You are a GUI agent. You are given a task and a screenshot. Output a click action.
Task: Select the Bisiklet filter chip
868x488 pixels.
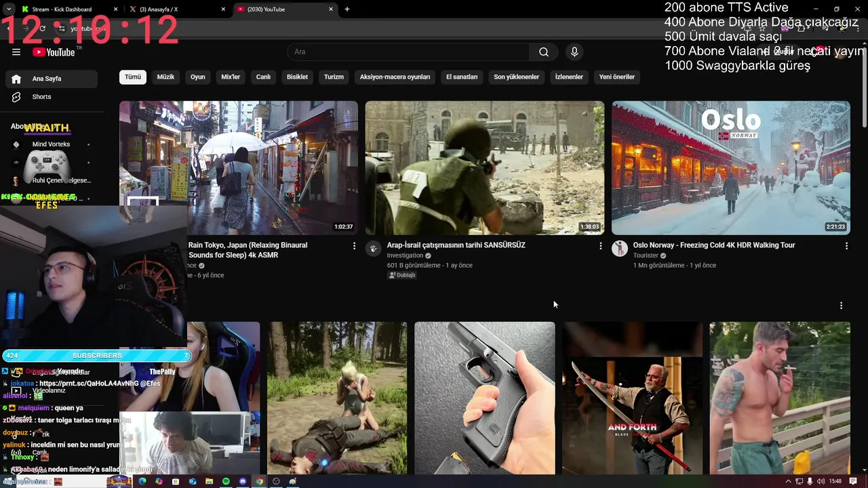coord(297,77)
